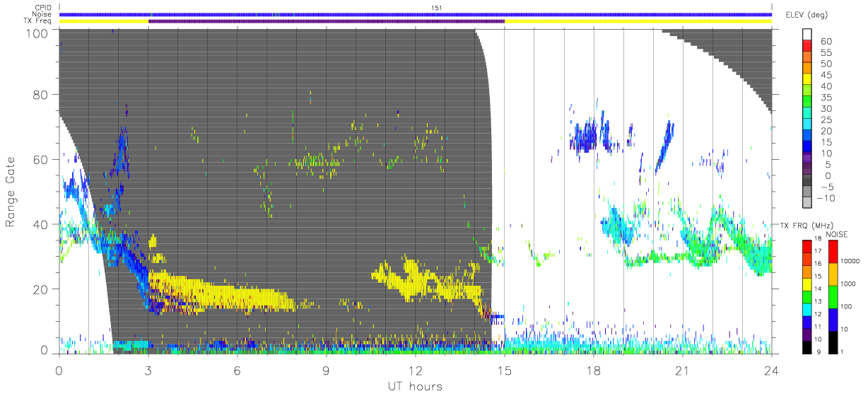
Task: Click the Range Gate axis title
Action: [11, 192]
